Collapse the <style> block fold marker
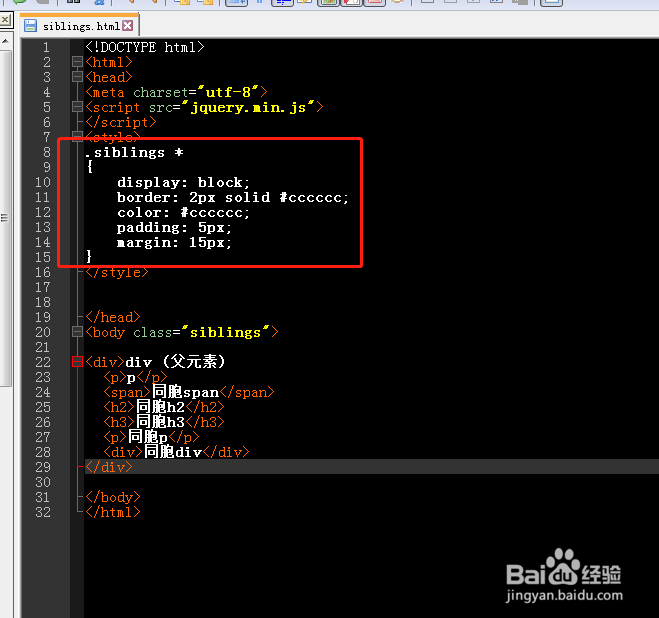Screen dimensions: 659x618 pos(77,135)
